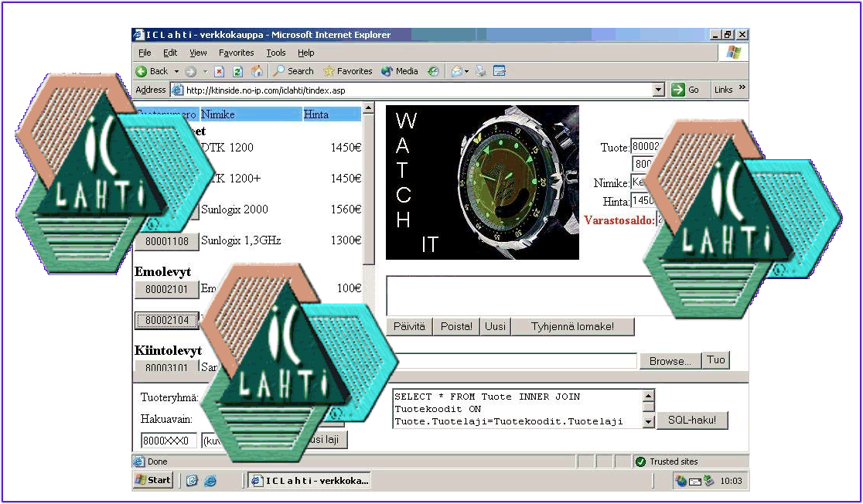Screen dimensions: 863x504
Task: Click the Browse... button
Action: coord(670,361)
